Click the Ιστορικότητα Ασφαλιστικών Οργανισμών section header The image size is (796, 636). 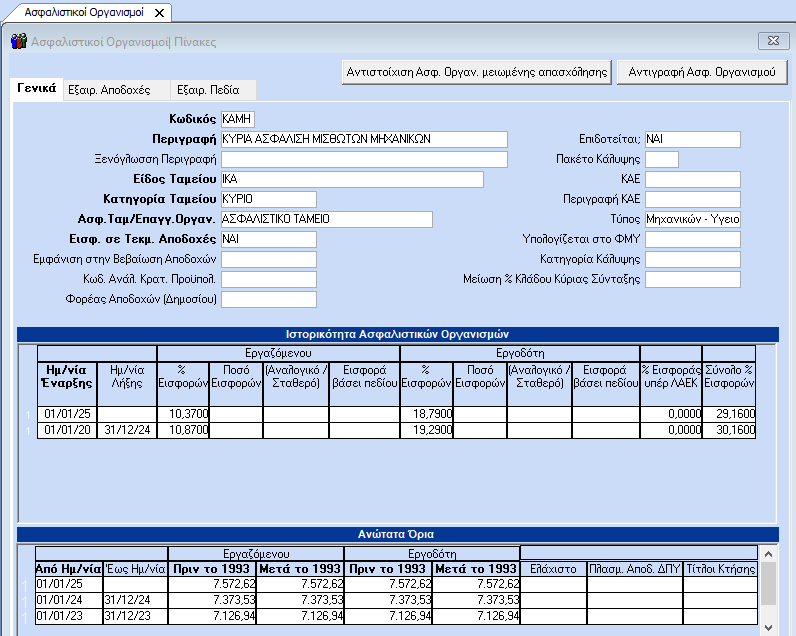(397, 334)
